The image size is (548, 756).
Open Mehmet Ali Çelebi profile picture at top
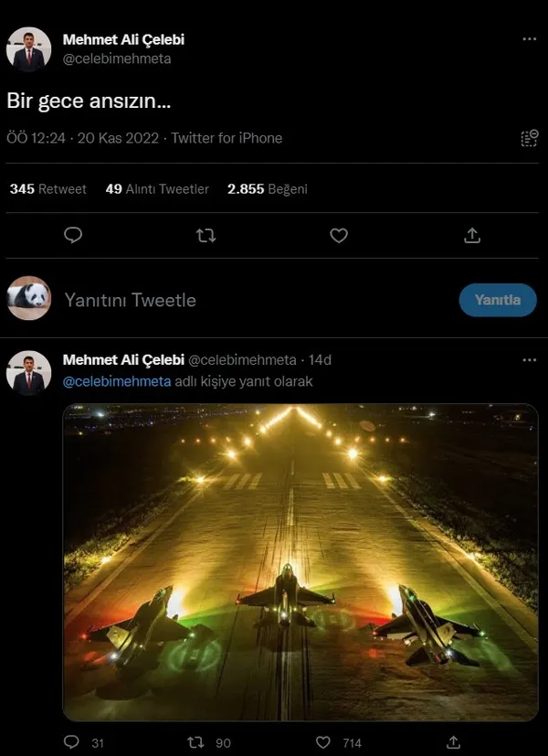29,49
